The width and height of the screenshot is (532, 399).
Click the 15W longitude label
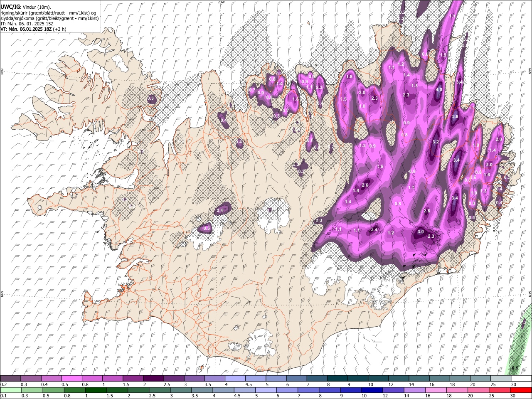(x=440, y=2)
